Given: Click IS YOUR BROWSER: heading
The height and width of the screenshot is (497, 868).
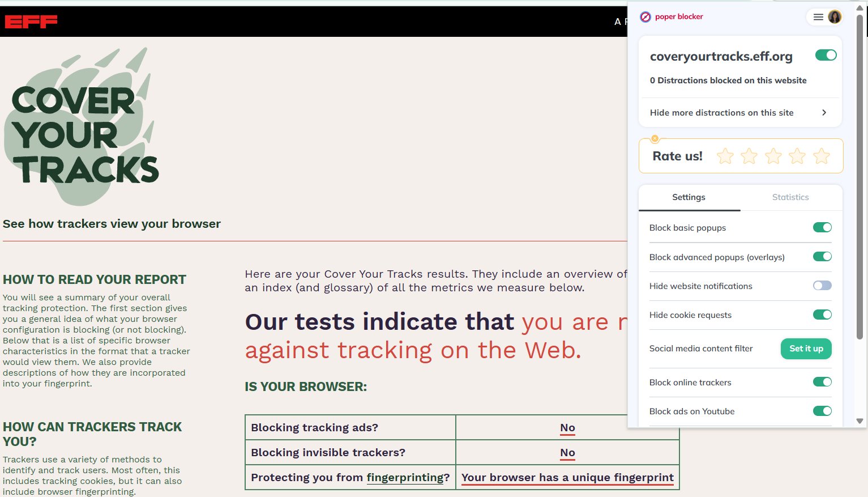Looking at the screenshot, I should [306, 386].
